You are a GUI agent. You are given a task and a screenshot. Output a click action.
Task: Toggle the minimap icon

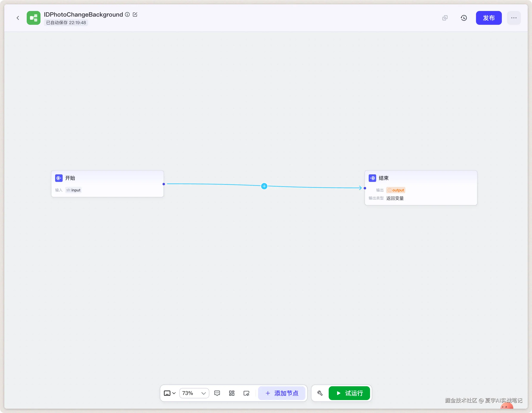[x=246, y=393]
